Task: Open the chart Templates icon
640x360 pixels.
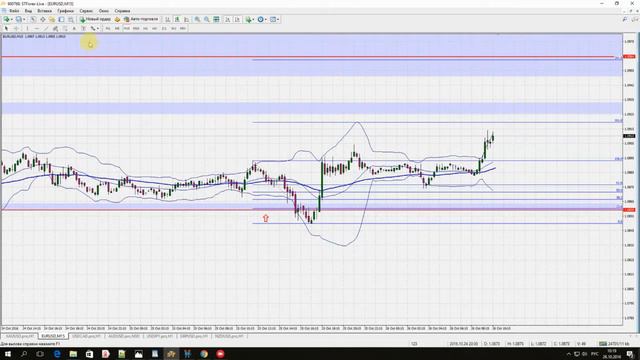Action: (273, 19)
